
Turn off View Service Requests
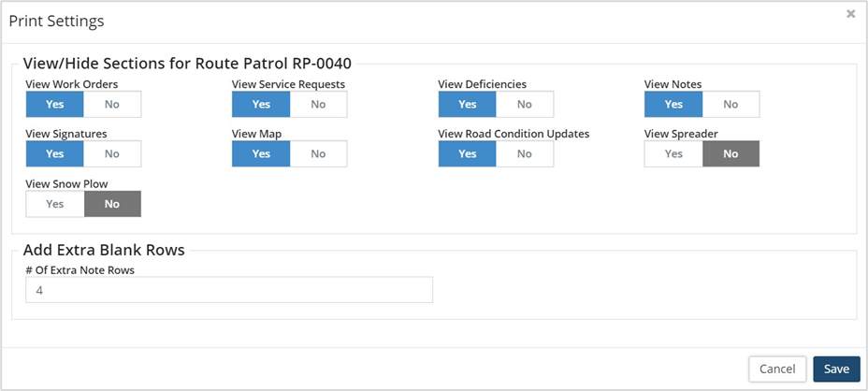click(x=318, y=104)
